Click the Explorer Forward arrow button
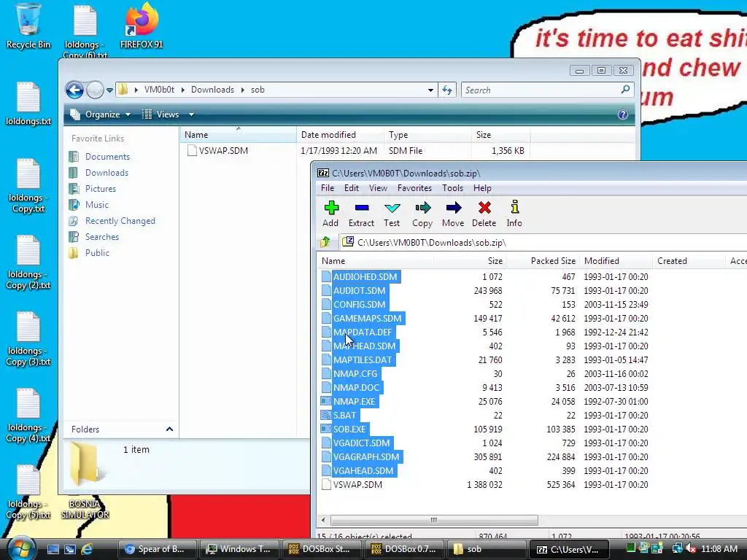Screen dimensions: 747x560 click(x=96, y=90)
